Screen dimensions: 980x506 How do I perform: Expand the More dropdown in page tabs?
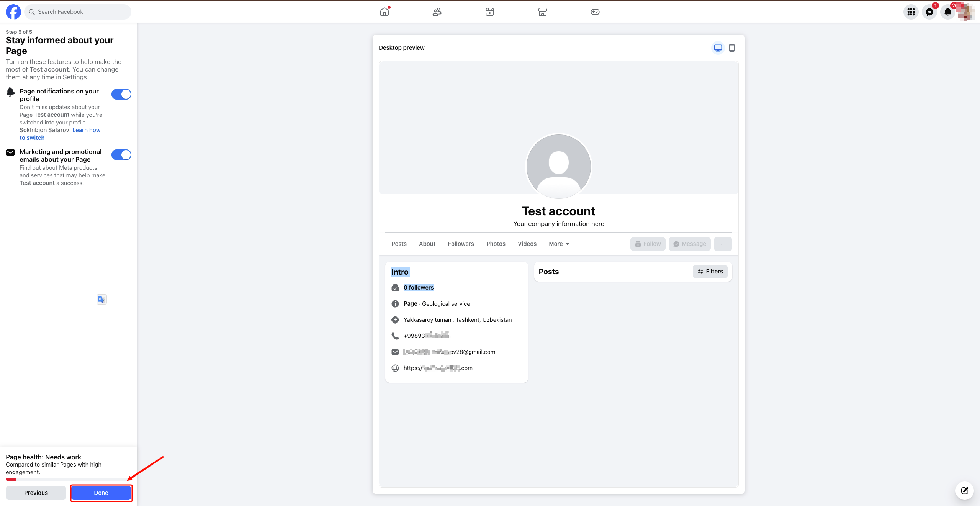[x=559, y=244]
